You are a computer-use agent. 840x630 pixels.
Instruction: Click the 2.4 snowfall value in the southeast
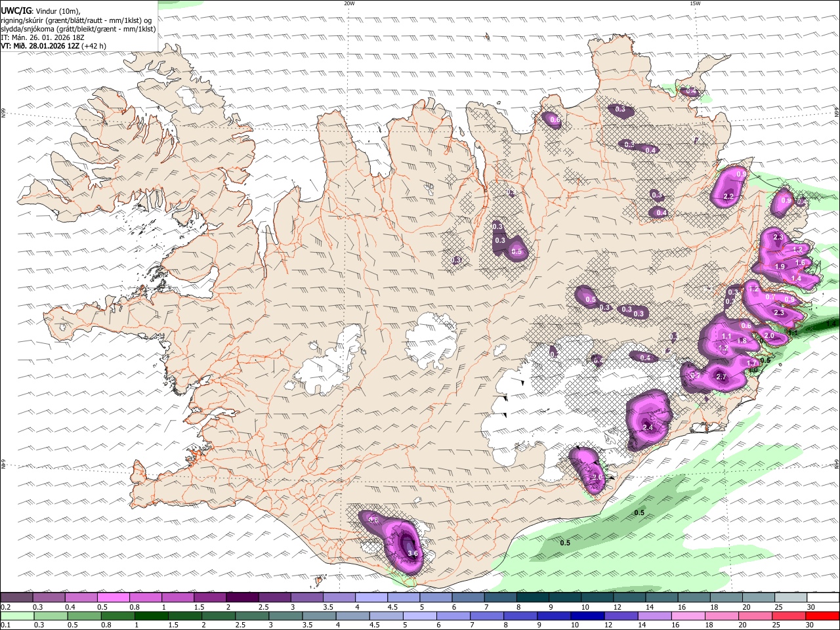[648, 428]
